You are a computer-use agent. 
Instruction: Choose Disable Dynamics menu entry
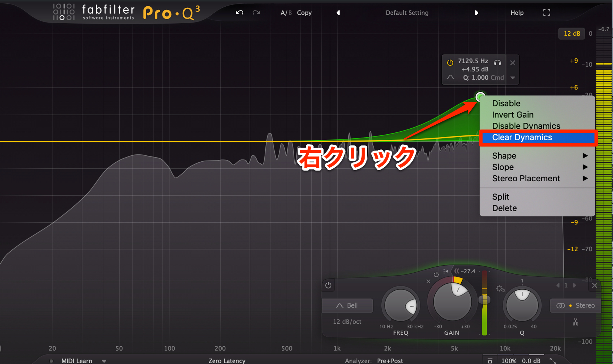(x=537, y=126)
